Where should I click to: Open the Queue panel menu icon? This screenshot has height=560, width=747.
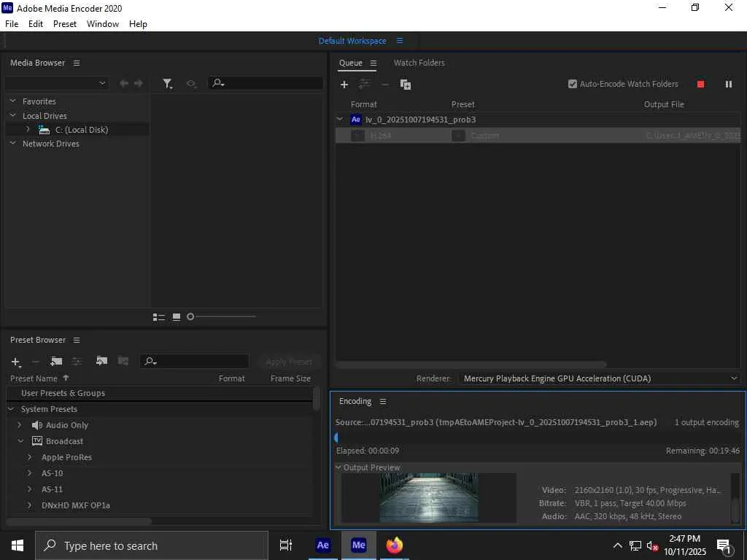373,63
